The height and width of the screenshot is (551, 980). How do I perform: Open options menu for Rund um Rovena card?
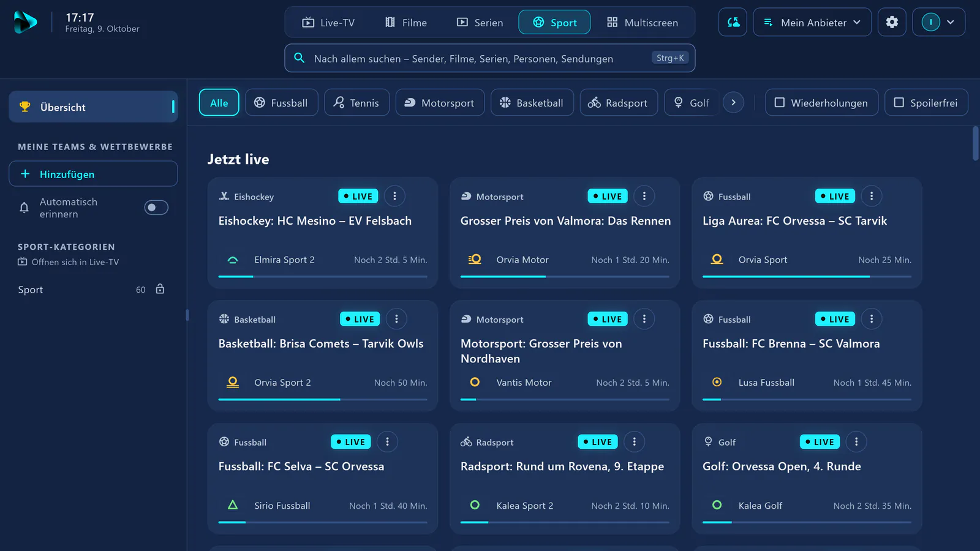coord(634,441)
